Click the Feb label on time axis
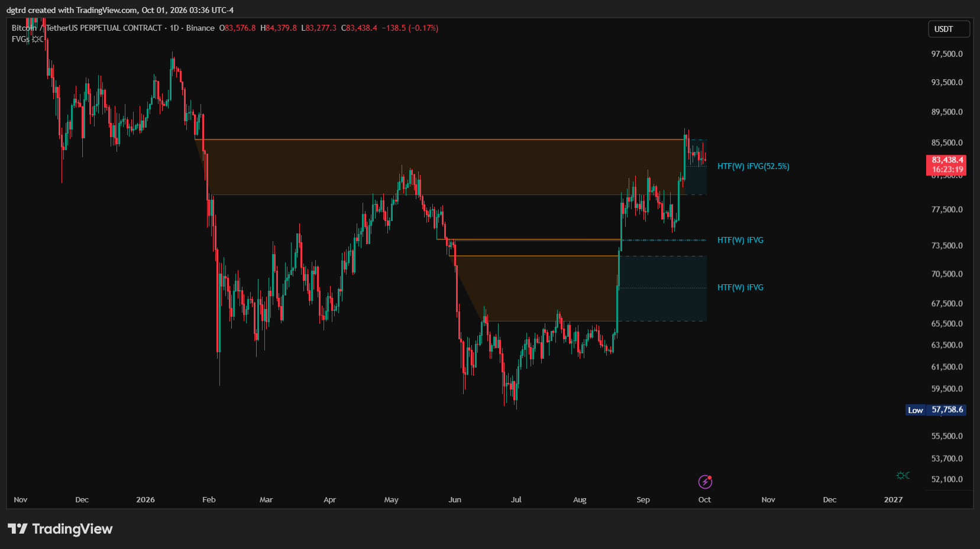 [209, 500]
